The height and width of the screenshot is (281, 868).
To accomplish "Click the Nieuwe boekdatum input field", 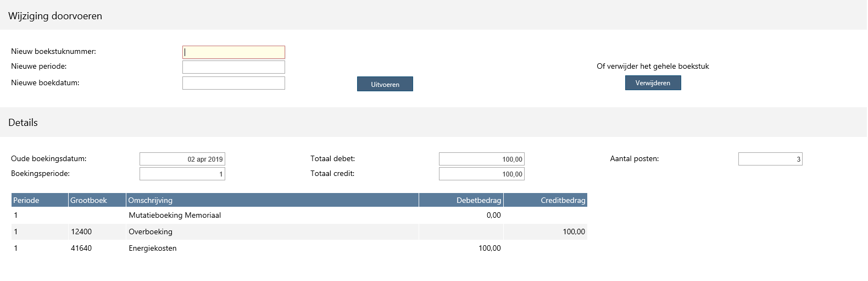I will pyautogui.click(x=233, y=83).
